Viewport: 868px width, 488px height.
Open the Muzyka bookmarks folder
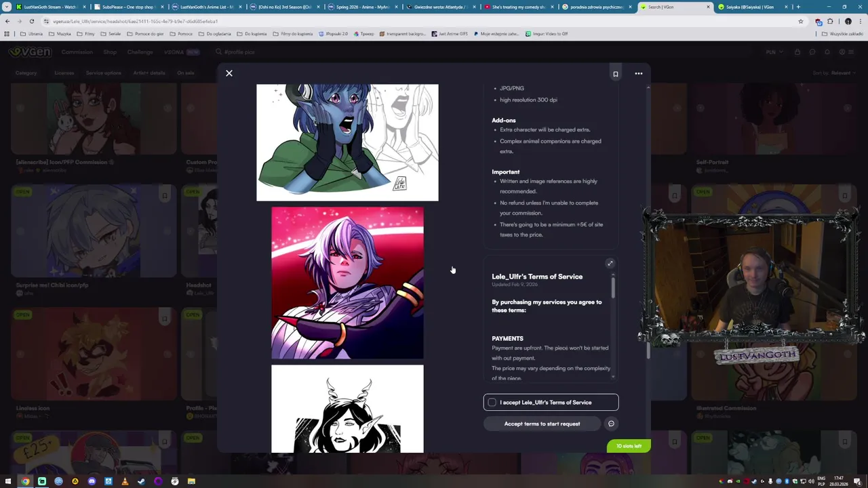60,34
